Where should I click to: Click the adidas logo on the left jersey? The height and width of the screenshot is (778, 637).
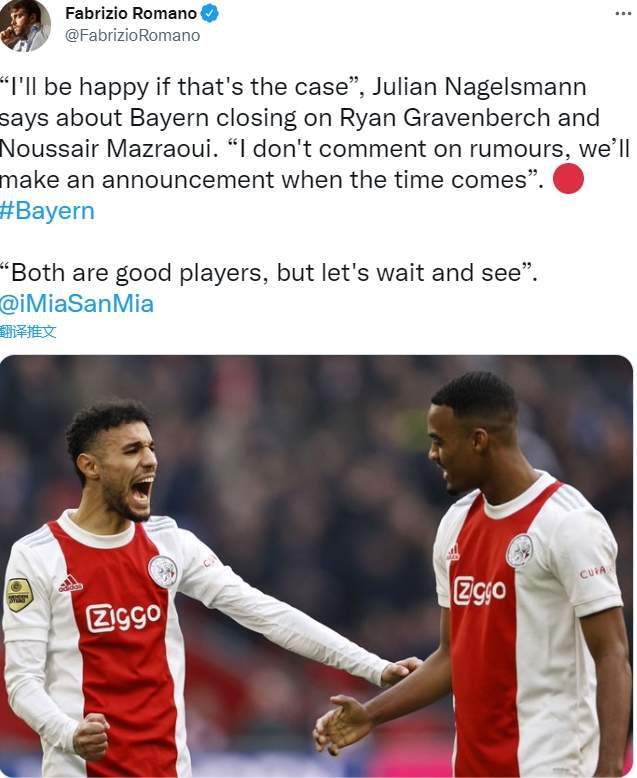click(70, 584)
